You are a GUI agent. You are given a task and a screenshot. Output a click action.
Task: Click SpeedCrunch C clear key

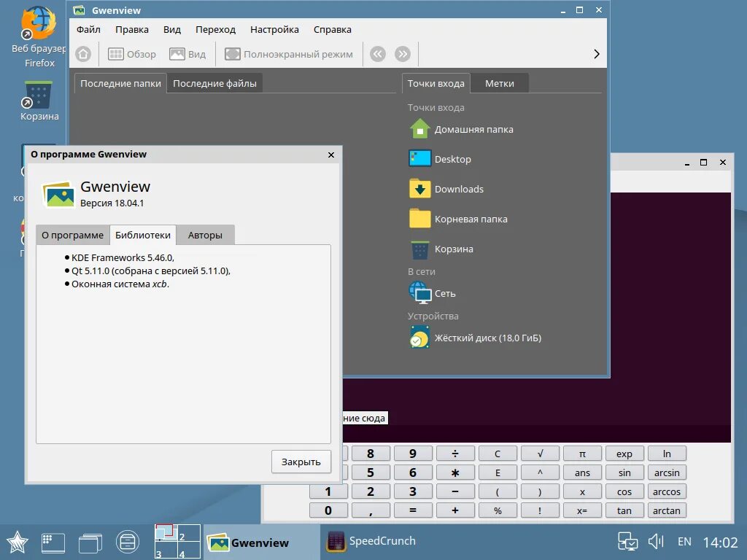tap(498, 454)
